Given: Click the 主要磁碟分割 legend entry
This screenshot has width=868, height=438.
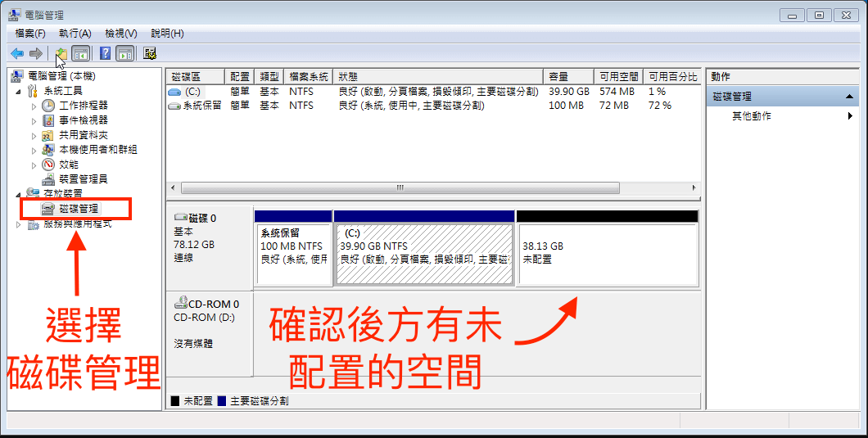Looking at the screenshot, I should 254,401.
